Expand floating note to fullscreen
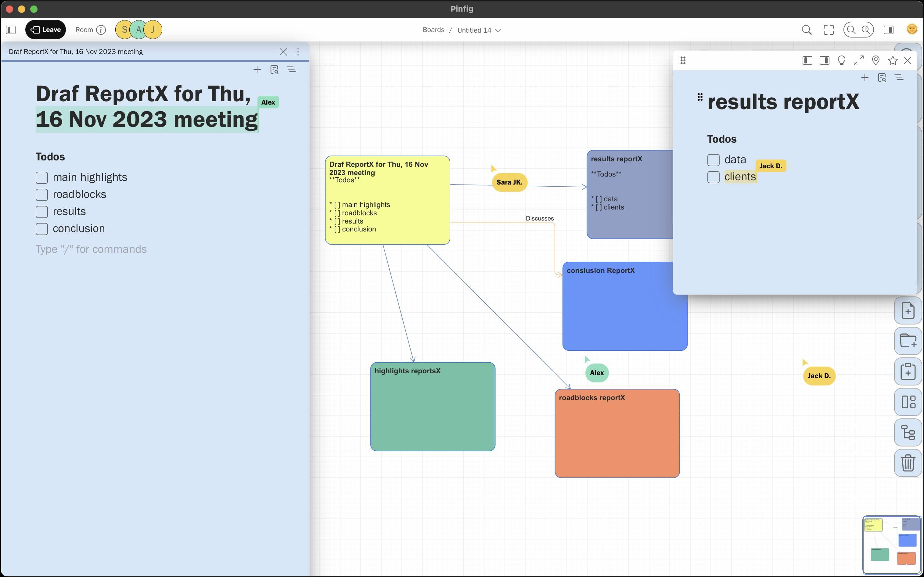This screenshot has width=924, height=577. [859, 60]
